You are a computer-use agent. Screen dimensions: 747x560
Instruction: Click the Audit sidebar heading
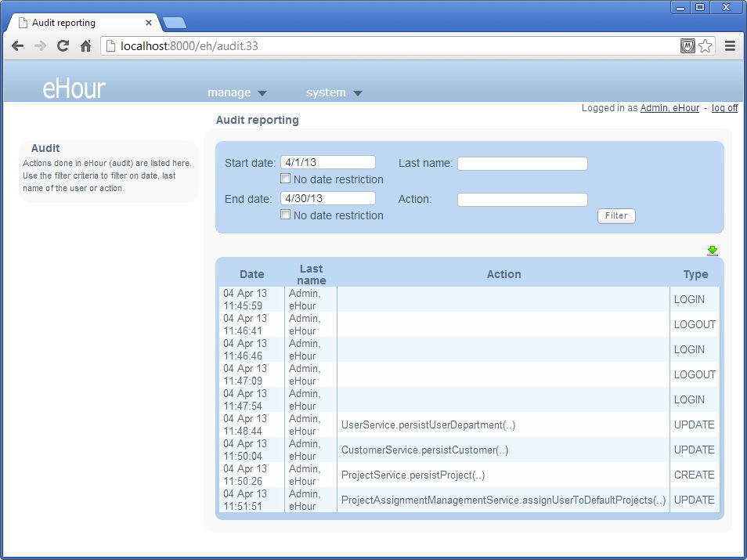[x=45, y=148]
